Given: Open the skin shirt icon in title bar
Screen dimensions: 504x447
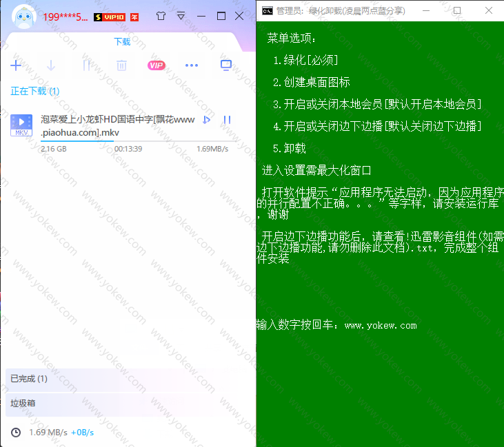Looking at the screenshot, I should pyautogui.click(x=161, y=16).
